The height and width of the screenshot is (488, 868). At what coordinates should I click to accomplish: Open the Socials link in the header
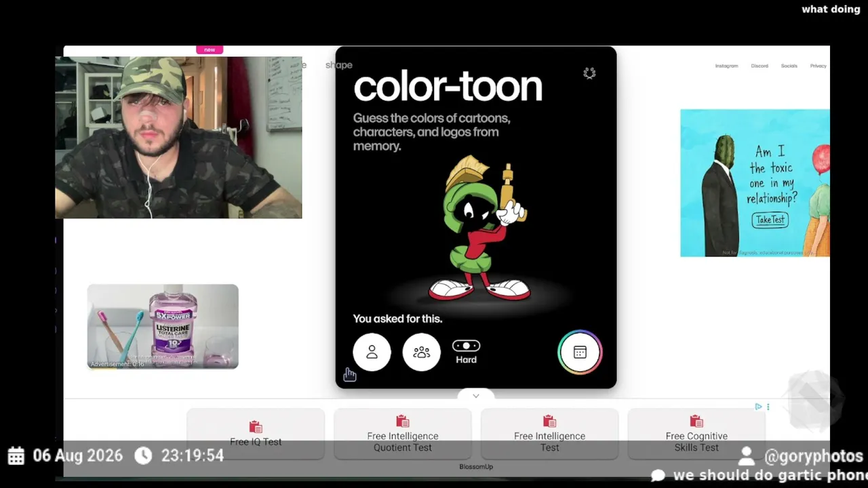[789, 66]
